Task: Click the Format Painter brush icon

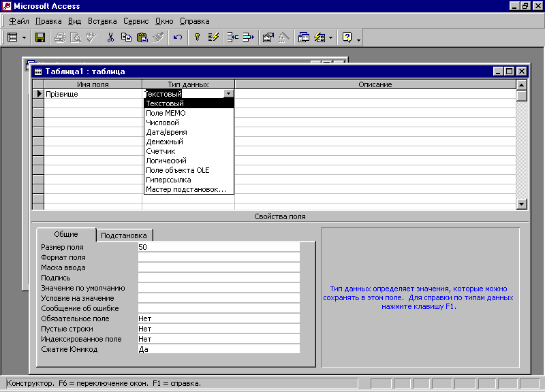Action: (x=158, y=37)
